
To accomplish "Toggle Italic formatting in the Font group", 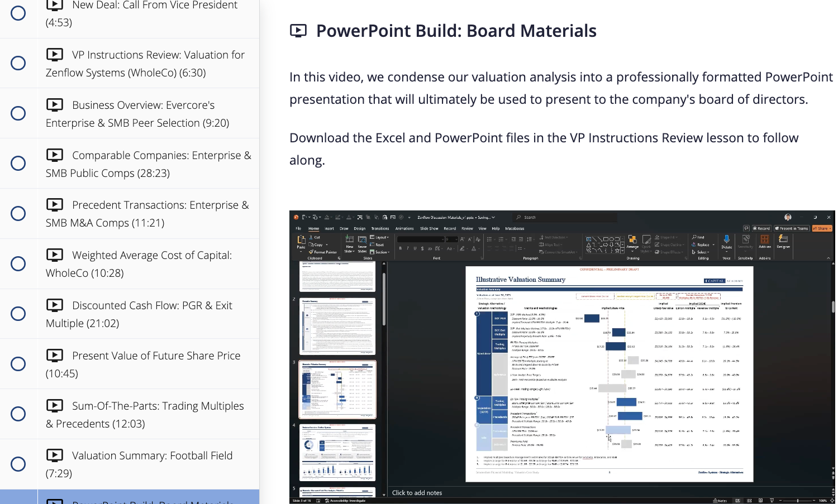I will point(408,248).
